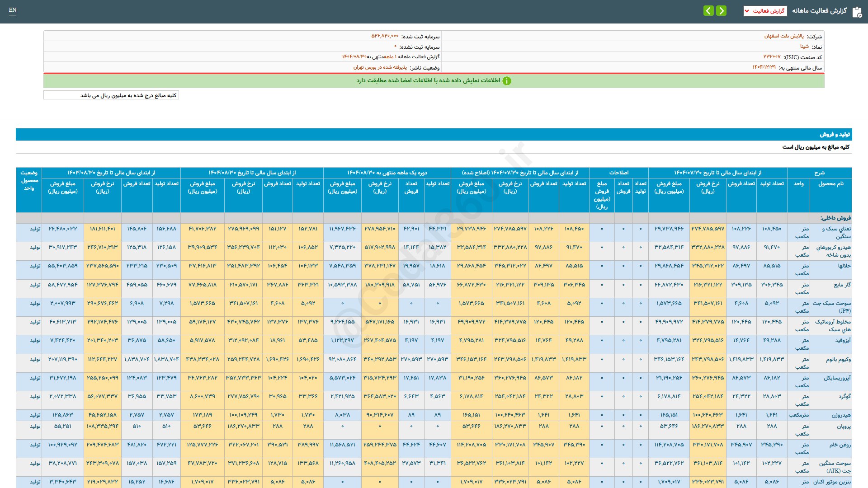Click the گوگرد product name cell

tap(844, 396)
